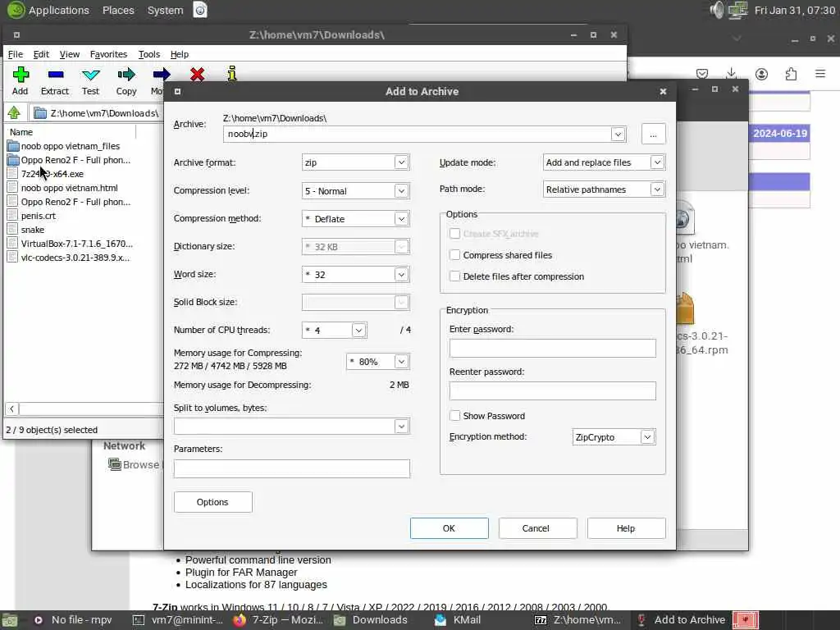Click the Move arrow toolbar icon

[x=162, y=75]
